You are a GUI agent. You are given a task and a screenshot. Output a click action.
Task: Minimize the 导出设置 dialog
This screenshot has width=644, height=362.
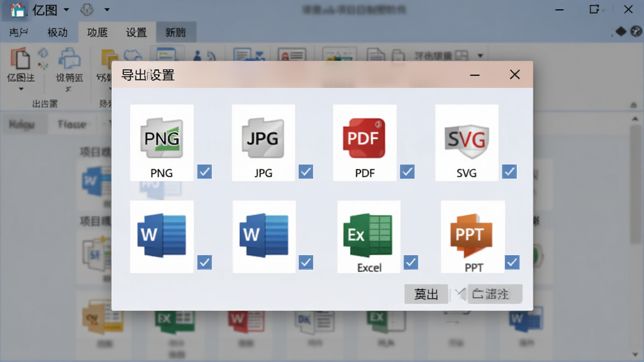pos(475,75)
